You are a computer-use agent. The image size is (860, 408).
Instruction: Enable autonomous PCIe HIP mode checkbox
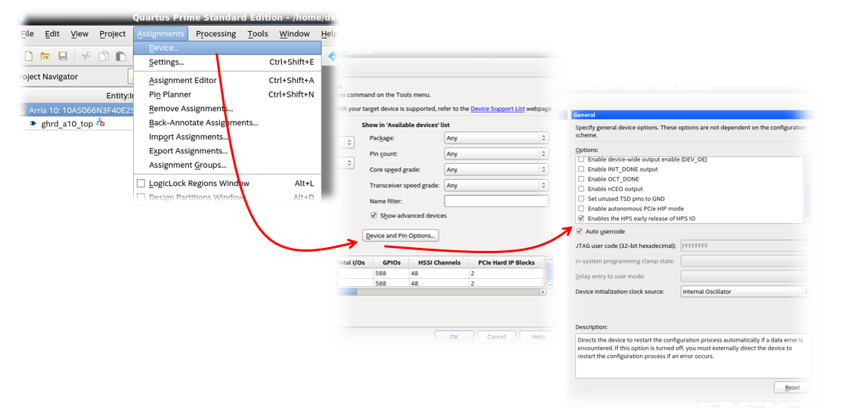coord(581,208)
